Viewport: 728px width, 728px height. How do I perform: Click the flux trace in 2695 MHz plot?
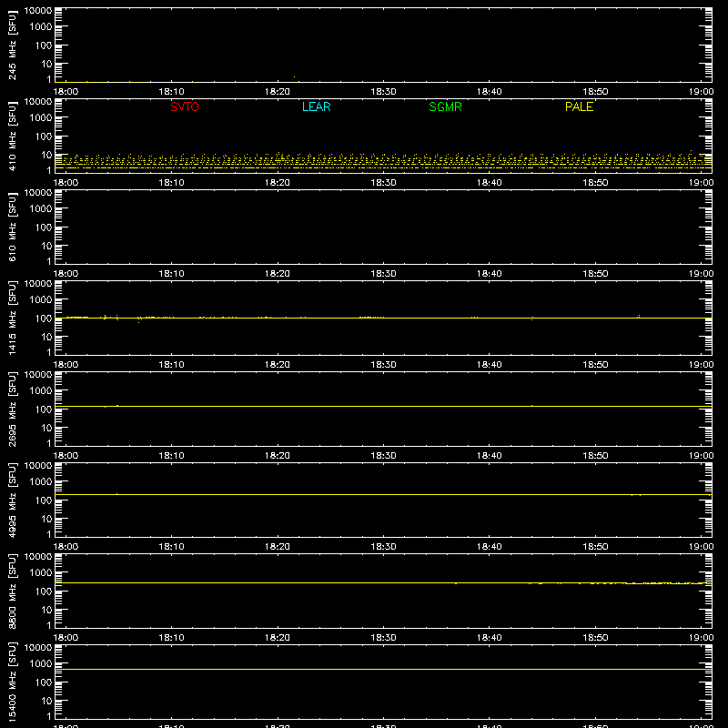coord(383,406)
